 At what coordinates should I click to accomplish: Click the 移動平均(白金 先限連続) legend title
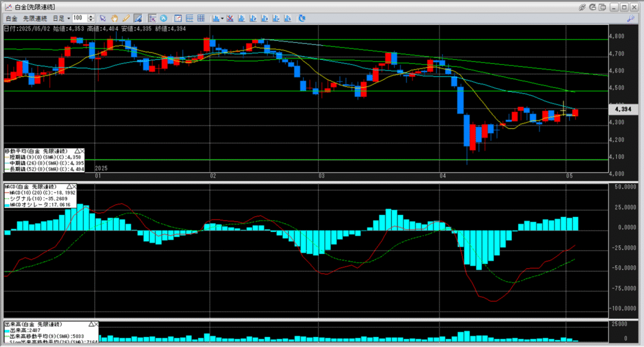[x=36, y=151]
